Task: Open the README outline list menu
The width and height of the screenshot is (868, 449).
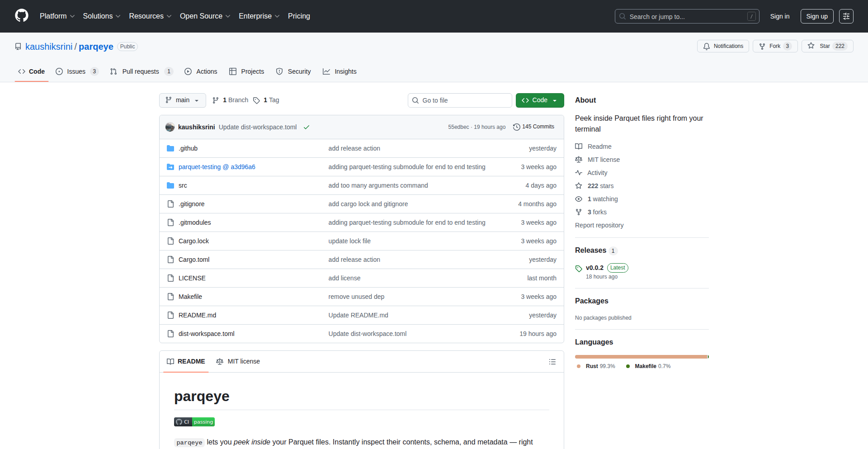Action: click(x=552, y=362)
